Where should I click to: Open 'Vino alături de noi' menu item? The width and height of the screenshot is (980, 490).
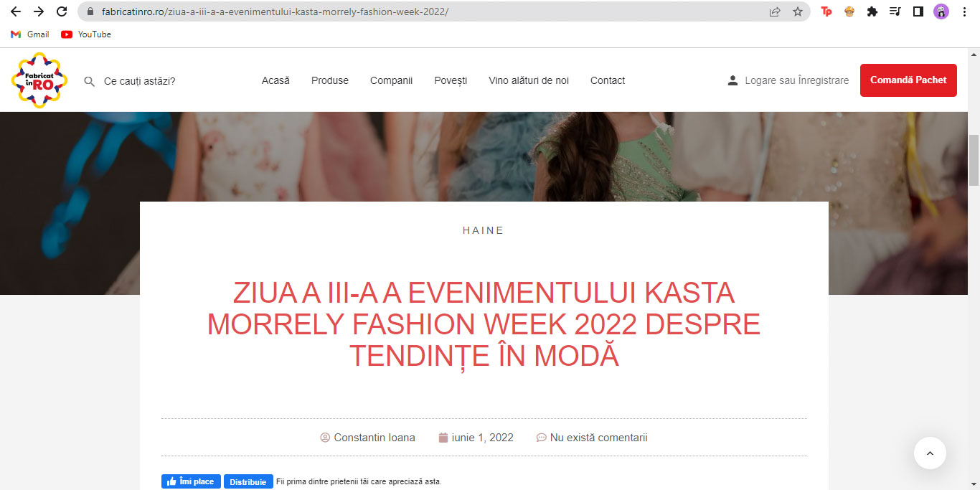coord(529,80)
